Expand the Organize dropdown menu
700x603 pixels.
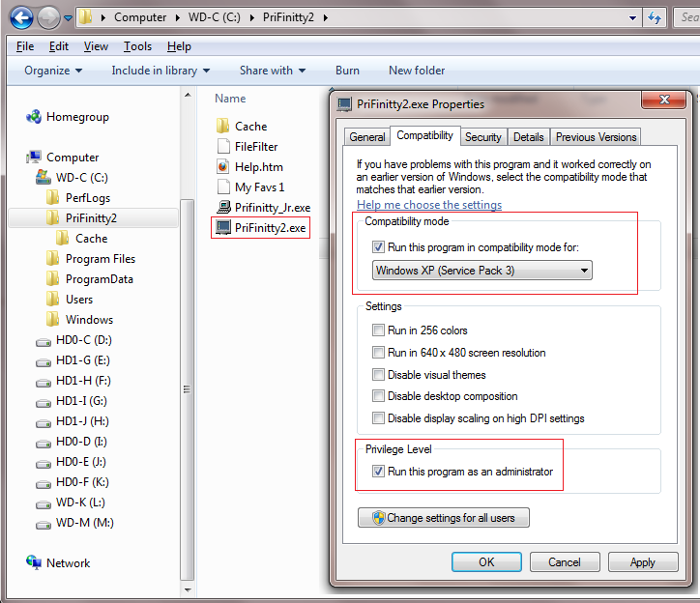(x=53, y=71)
